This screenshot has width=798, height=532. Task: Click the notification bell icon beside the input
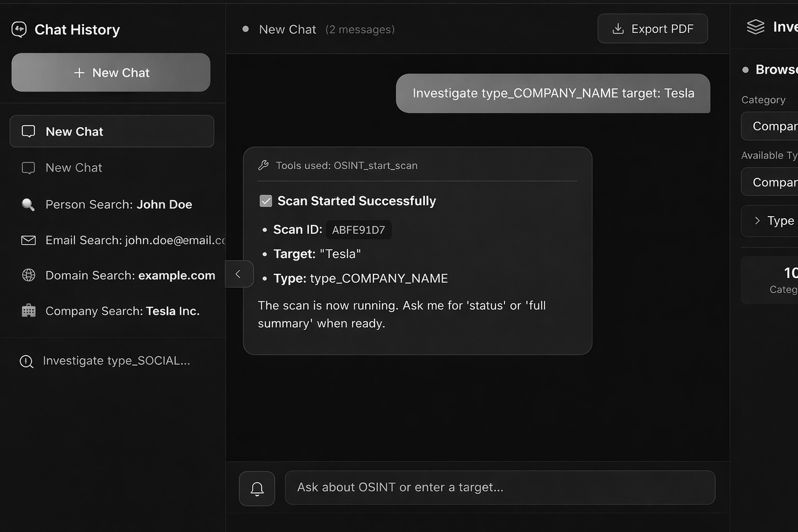coord(257,488)
